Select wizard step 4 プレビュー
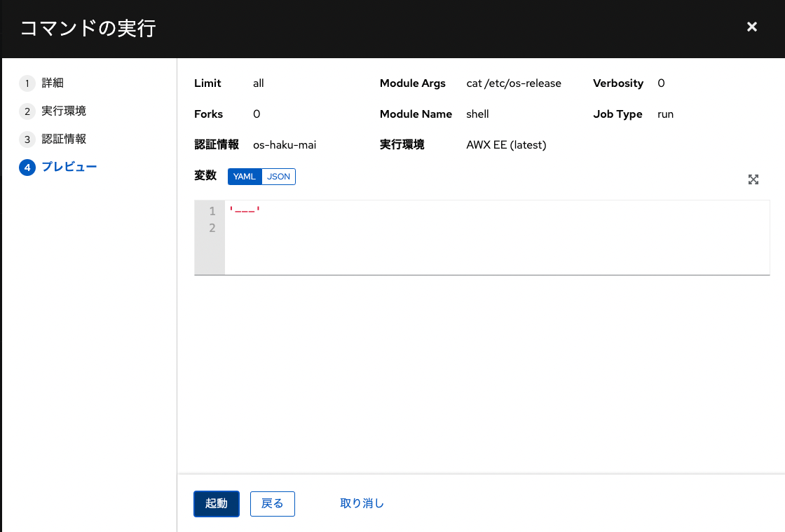Image resolution: width=785 pixels, height=532 pixels. coord(58,167)
